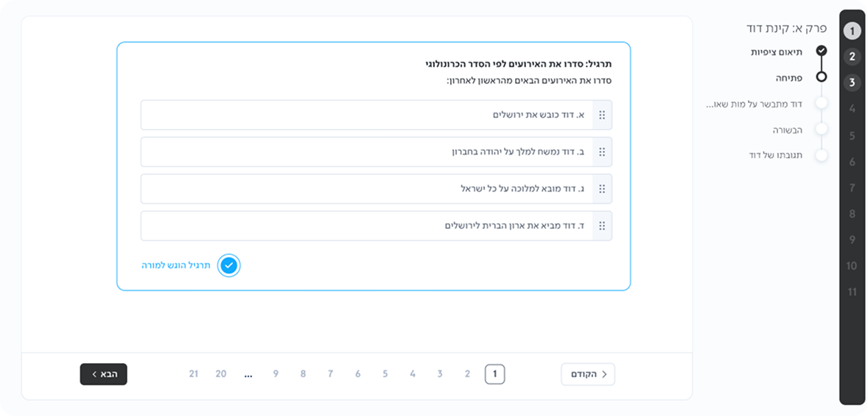Go to previous page with הקודם button

click(x=588, y=375)
